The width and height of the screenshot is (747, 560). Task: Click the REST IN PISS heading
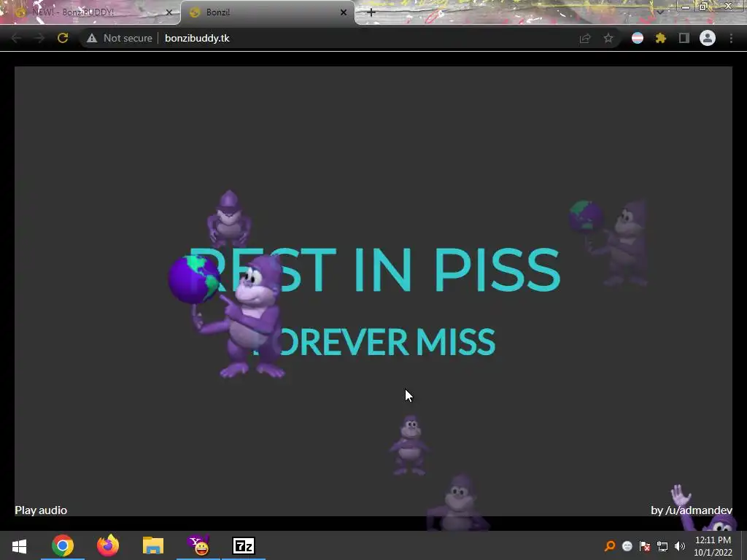click(x=374, y=270)
